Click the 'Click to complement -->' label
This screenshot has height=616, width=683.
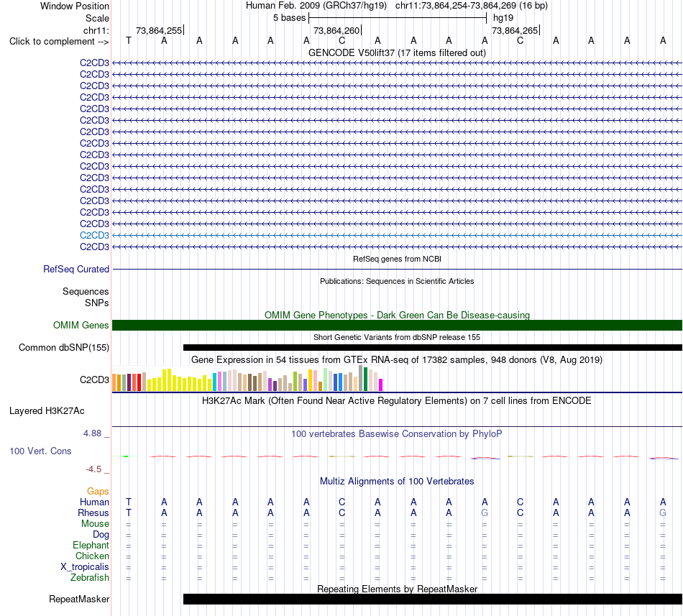click(59, 42)
